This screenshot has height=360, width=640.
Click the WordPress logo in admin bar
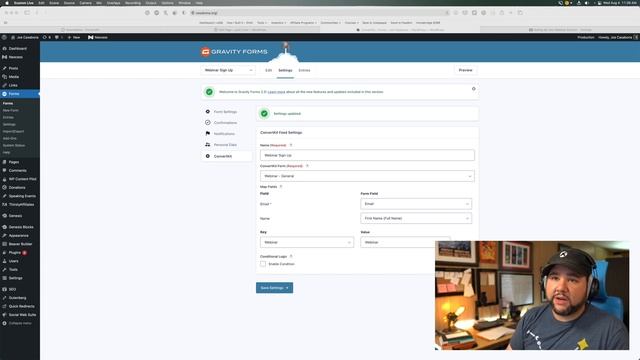click(4, 37)
